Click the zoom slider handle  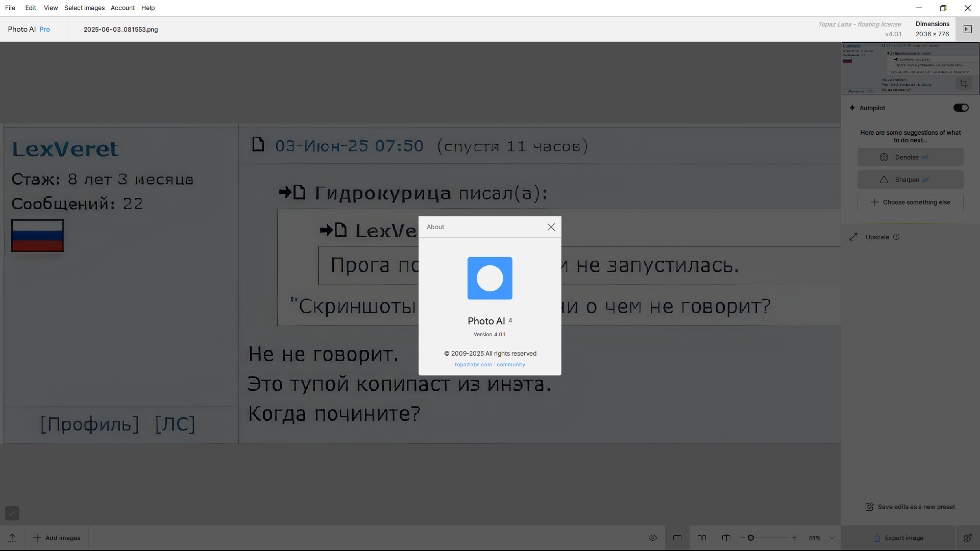tap(751, 538)
